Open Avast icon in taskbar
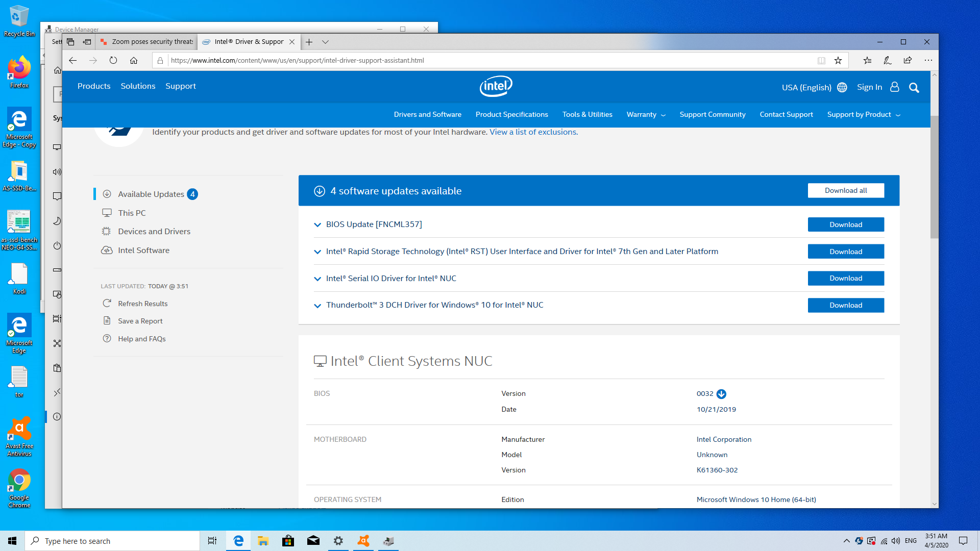This screenshot has height=551, width=980. 363,541
